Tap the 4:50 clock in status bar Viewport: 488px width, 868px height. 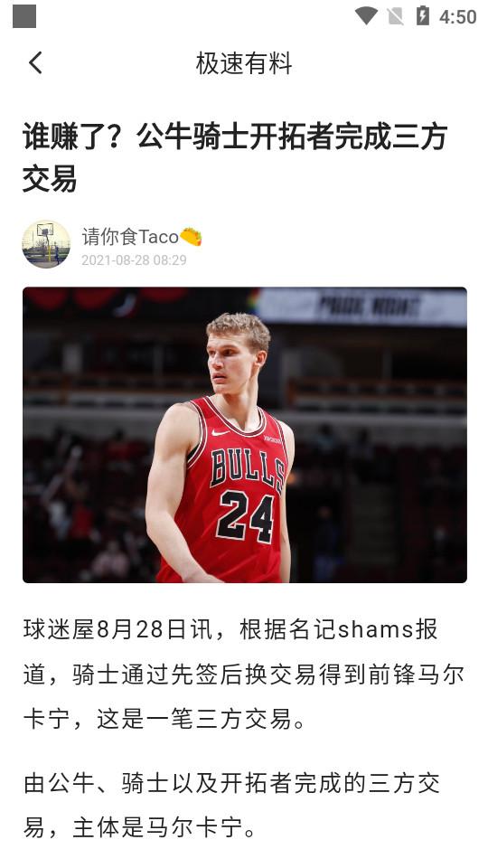[457, 17]
